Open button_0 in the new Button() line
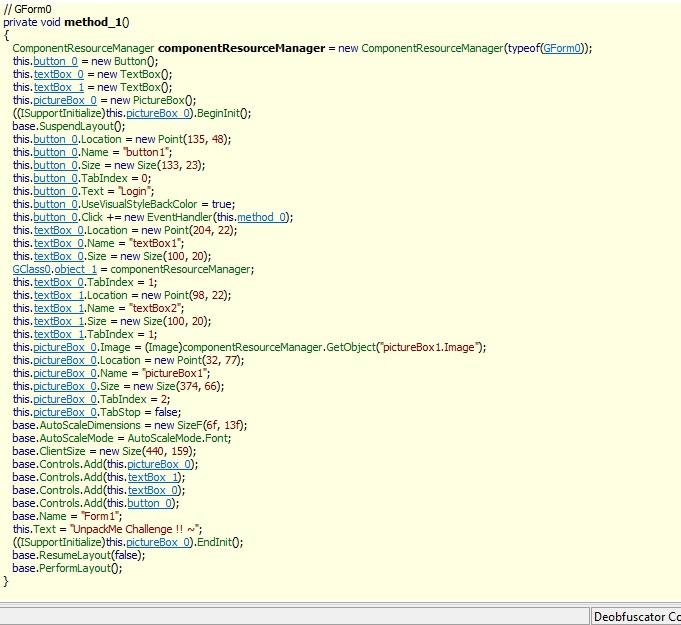 (x=55, y=61)
